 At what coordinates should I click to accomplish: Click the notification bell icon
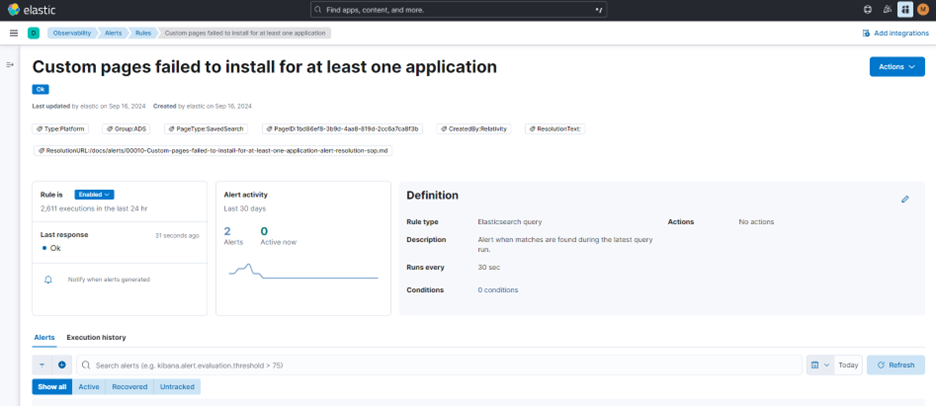(x=48, y=280)
